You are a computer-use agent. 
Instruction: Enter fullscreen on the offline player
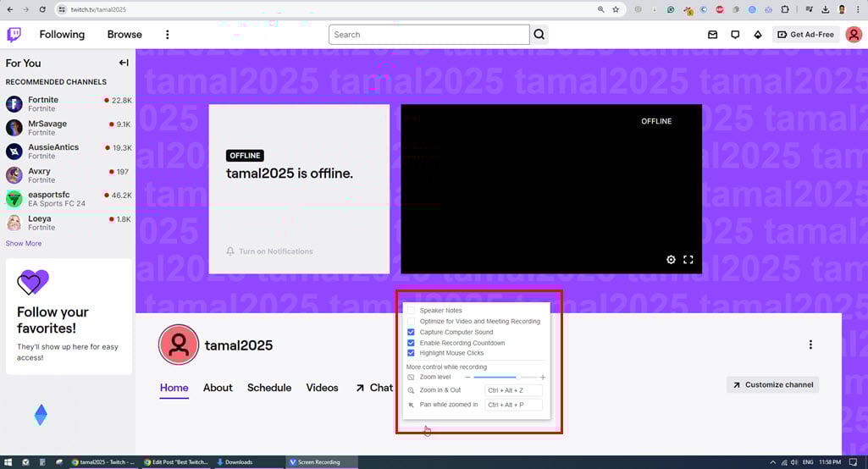688,259
